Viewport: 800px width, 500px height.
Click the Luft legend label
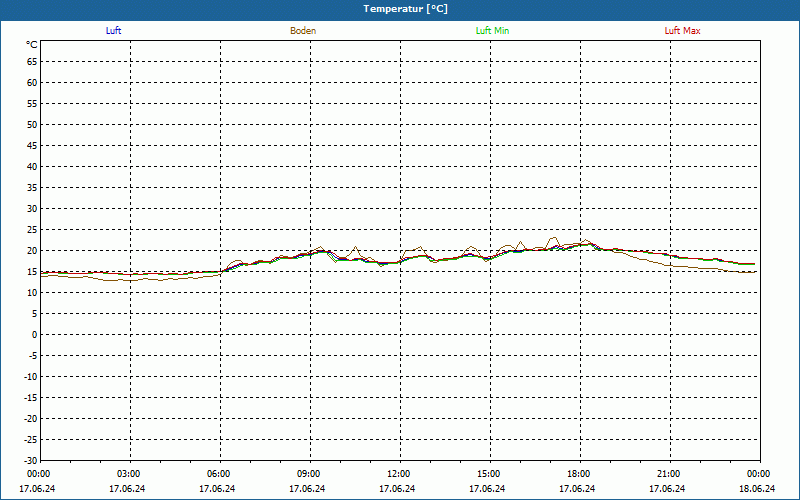[x=113, y=31]
